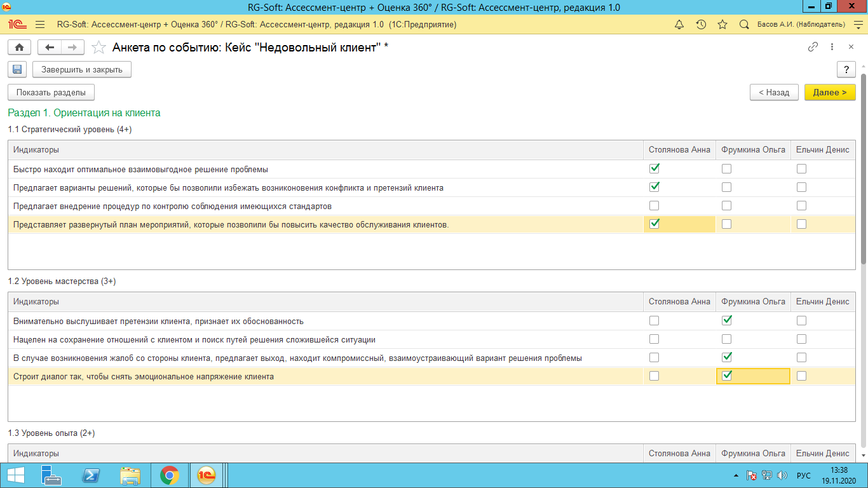The width and height of the screenshot is (868, 488).
Task: Add the form to favorites star beside title
Action: 98,47
